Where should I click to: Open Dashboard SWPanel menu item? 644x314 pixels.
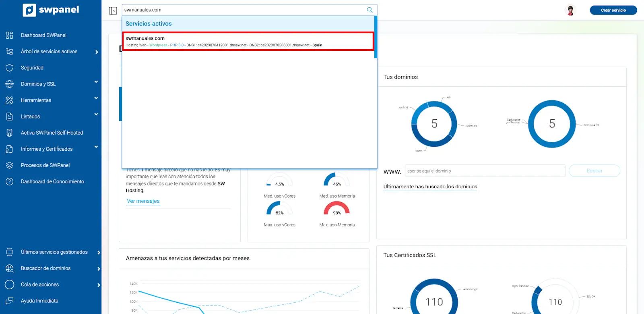click(43, 35)
